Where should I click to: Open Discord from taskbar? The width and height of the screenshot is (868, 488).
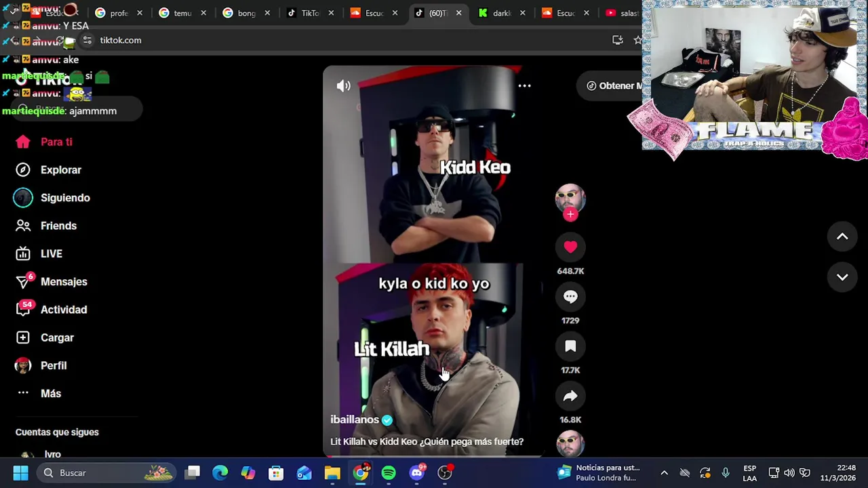417,472
